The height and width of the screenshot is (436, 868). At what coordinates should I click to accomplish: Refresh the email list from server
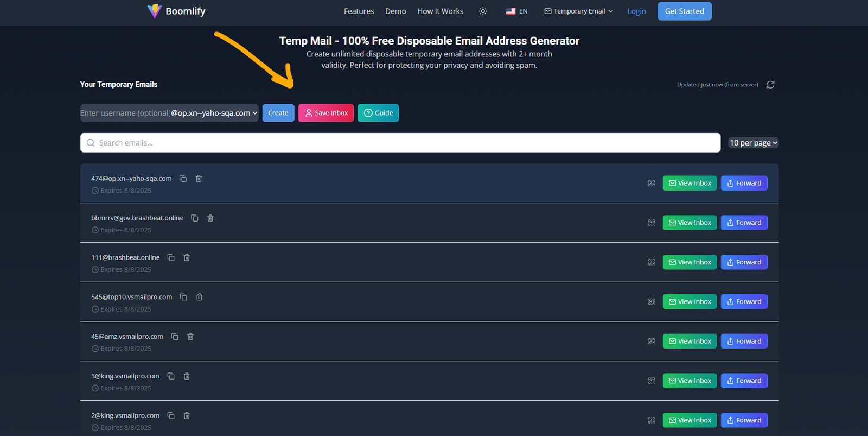pos(770,85)
